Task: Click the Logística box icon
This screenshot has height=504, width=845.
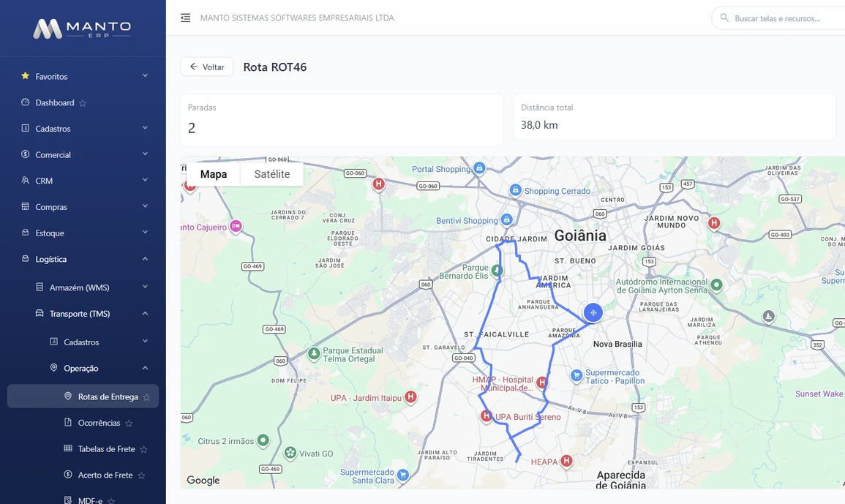Action: tap(26, 259)
